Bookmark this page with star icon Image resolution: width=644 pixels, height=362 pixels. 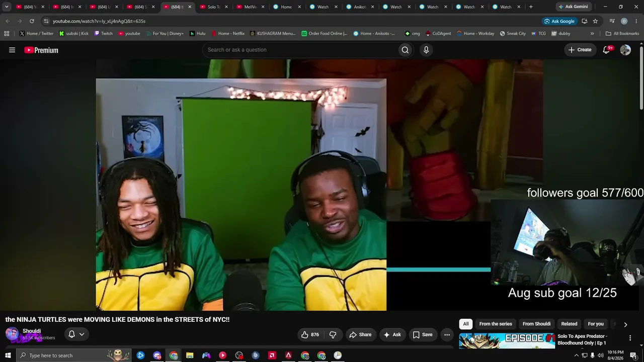(x=595, y=21)
